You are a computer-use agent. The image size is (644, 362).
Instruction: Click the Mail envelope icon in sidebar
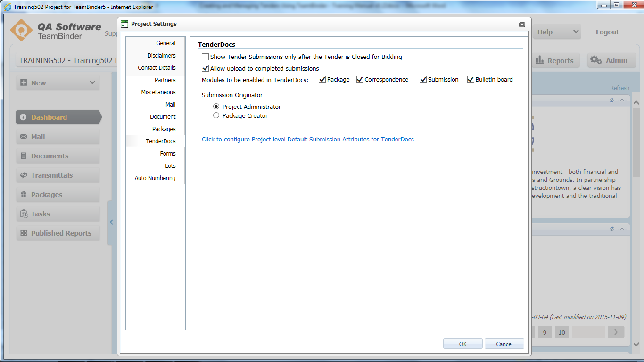[x=24, y=137]
